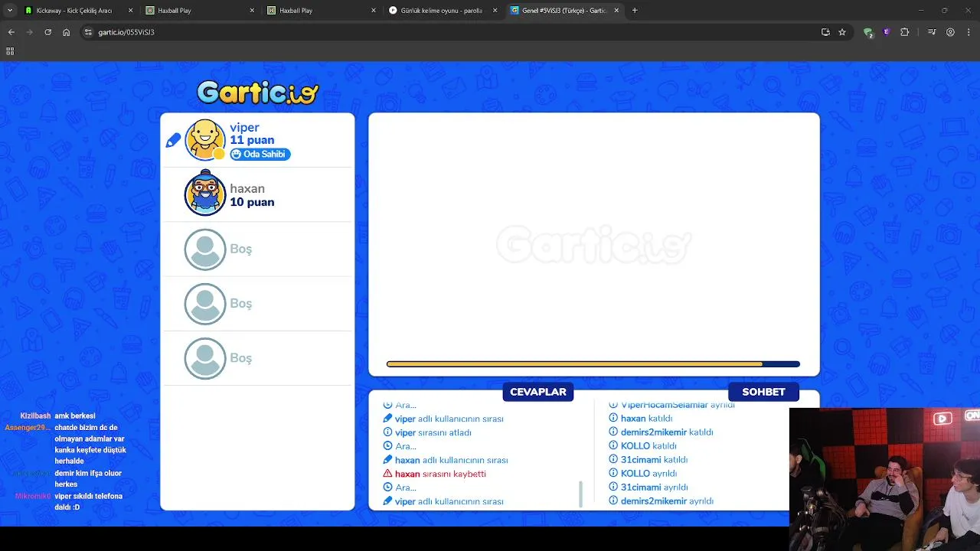Click the first empty Boş slot
The height and width of the screenshot is (551, 980).
click(x=257, y=249)
